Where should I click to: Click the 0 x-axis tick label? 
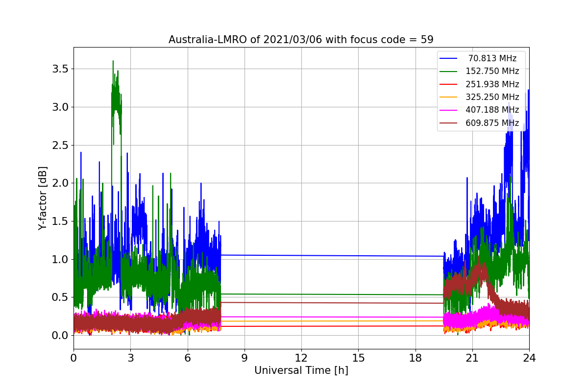coord(73,358)
